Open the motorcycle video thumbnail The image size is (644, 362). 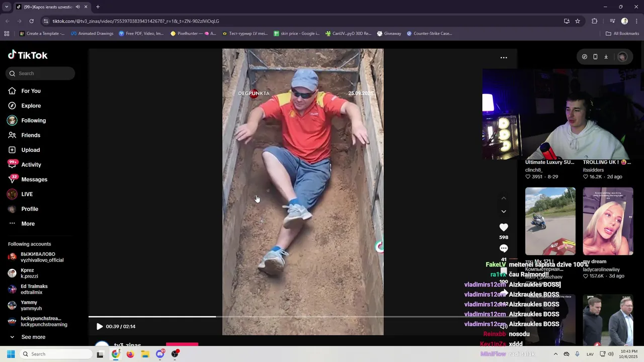[550, 221]
